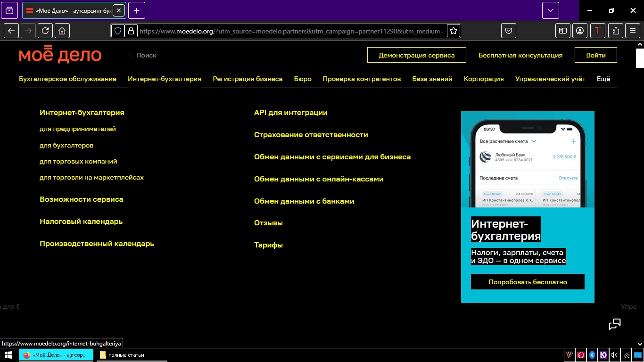Click the search magnifier icon
The height and width of the screenshot is (362, 644).
[131, 55]
